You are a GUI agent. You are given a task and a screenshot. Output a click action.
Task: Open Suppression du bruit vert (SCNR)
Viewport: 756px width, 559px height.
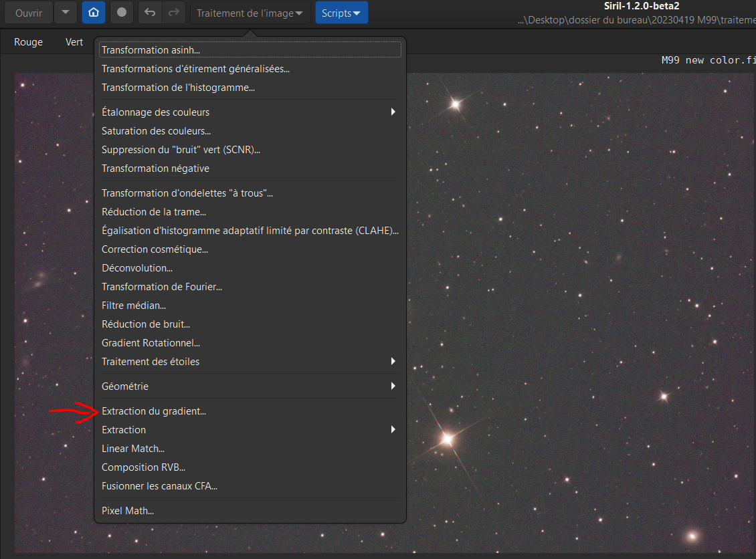tap(181, 150)
